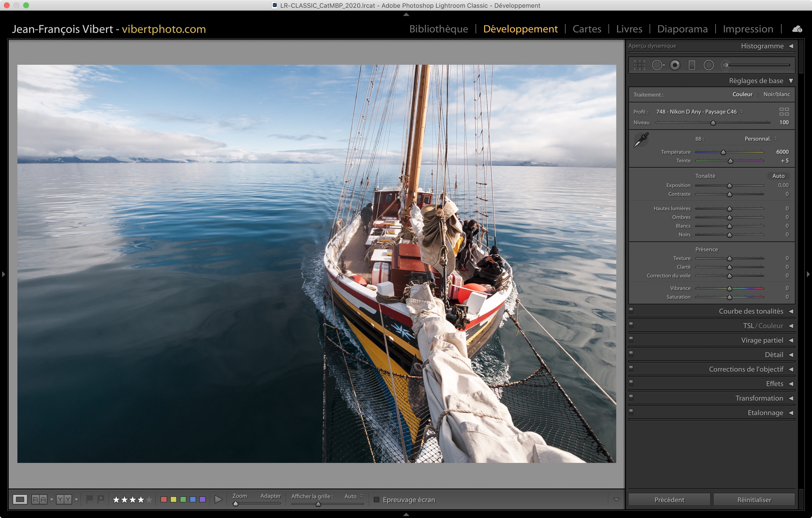Activate the Red Eye Correction tool
This screenshot has height=518, width=812.
675,65
